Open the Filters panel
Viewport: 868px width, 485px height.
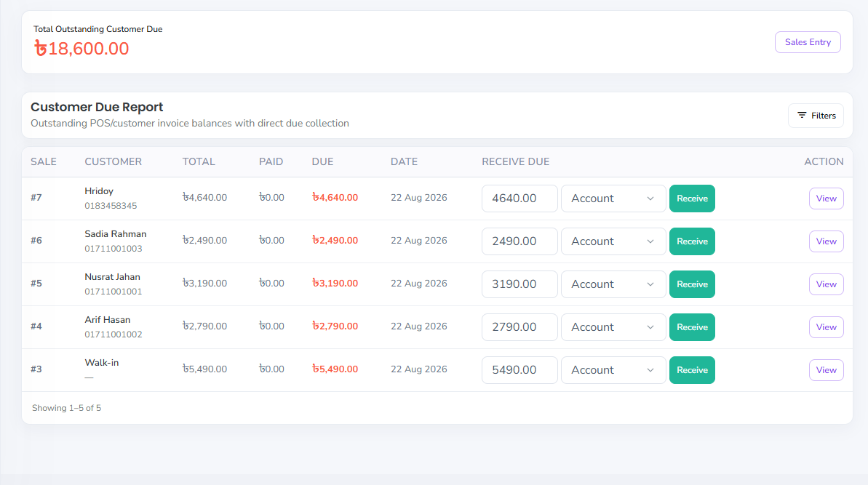(816, 116)
